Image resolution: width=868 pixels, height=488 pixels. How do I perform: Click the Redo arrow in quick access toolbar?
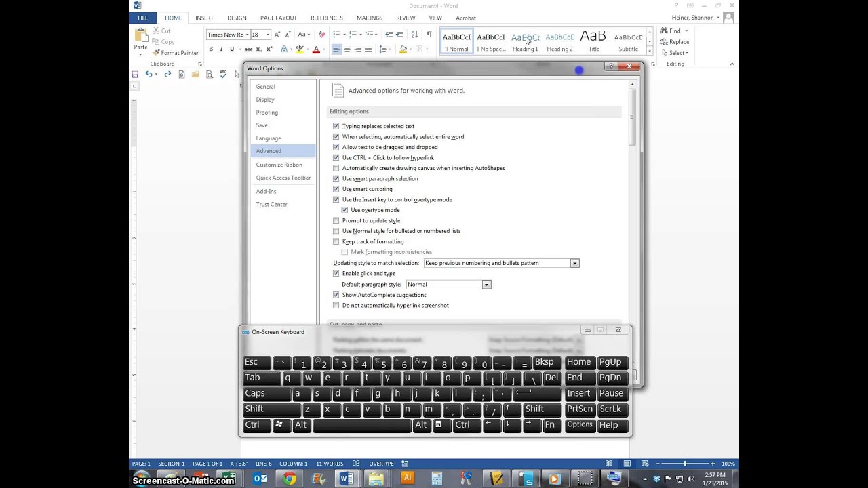coord(167,74)
